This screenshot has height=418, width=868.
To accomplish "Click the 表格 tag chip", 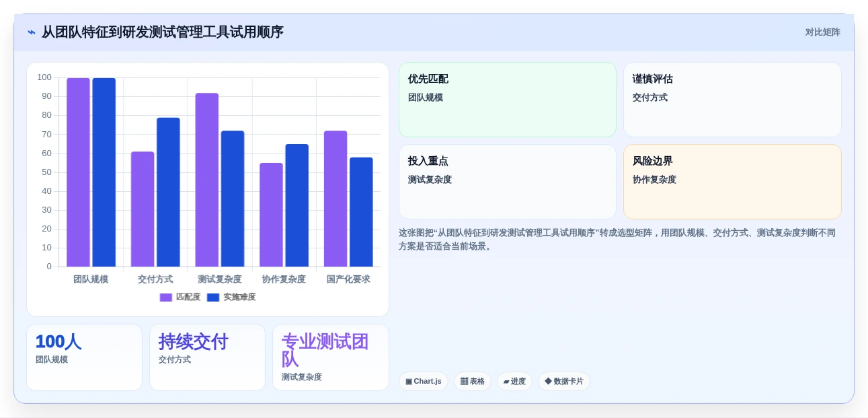I will pyautogui.click(x=473, y=382).
